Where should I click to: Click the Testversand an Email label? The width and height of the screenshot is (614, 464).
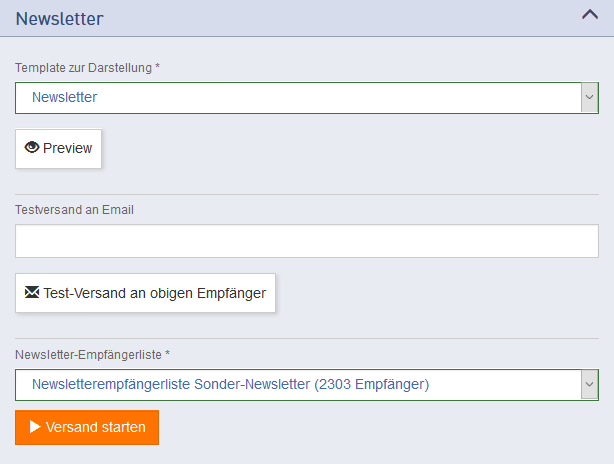click(x=75, y=210)
